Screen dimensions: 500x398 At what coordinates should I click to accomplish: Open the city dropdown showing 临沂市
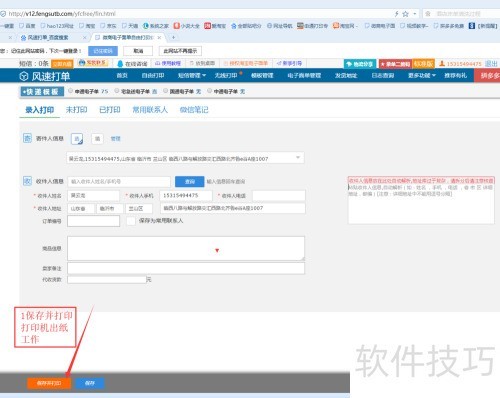tap(109, 208)
